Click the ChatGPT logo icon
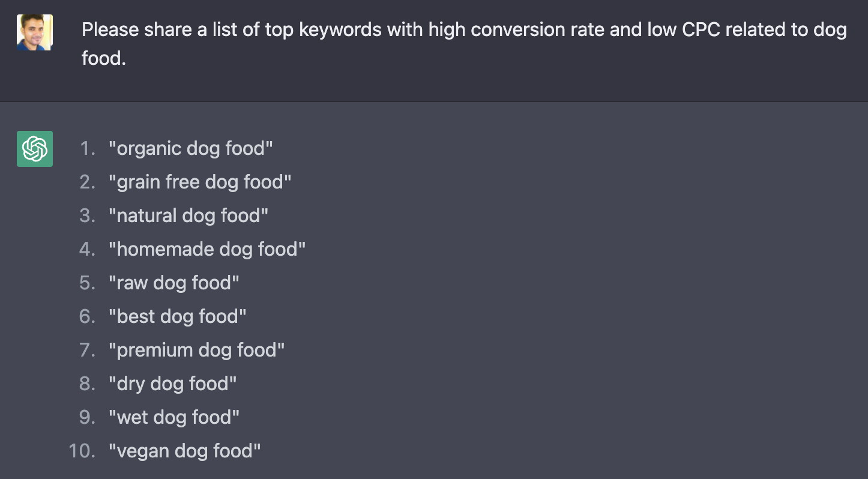This screenshot has height=479, width=868. (x=35, y=149)
